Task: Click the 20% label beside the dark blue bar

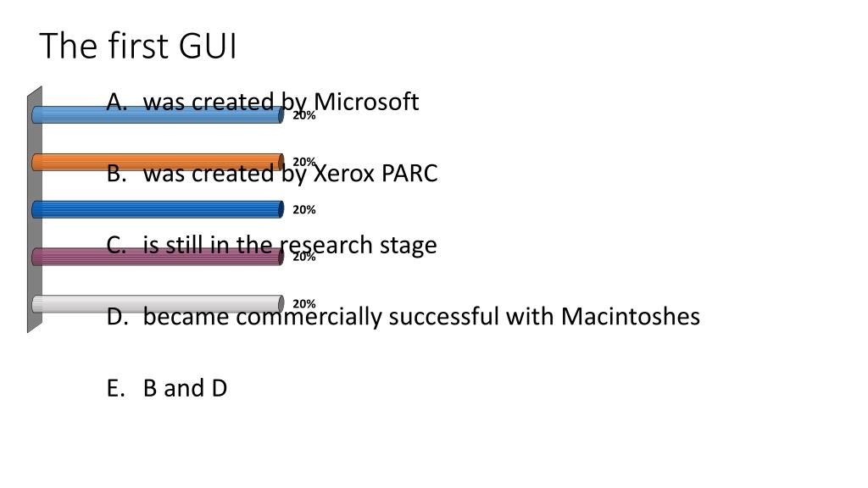Action: pos(304,210)
